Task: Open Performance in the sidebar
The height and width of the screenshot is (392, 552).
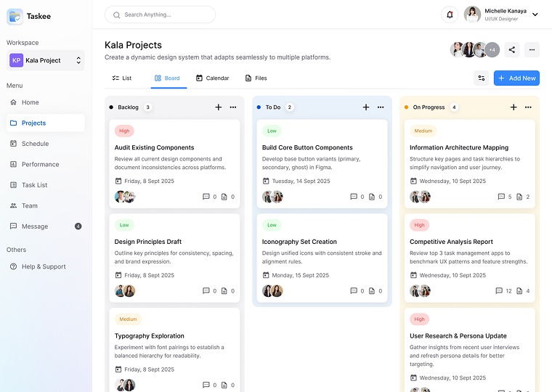Action: click(x=46, y=164)
